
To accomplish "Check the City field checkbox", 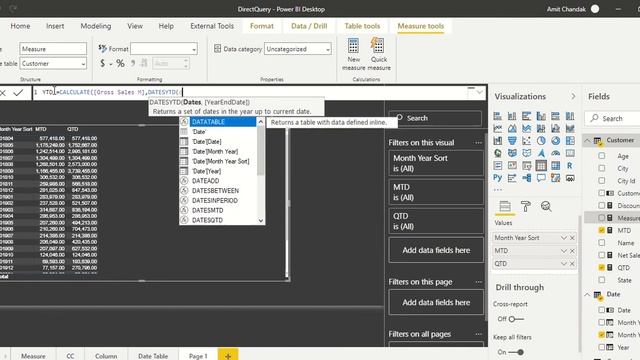I will pyautogui.click(x=602, y=168).
